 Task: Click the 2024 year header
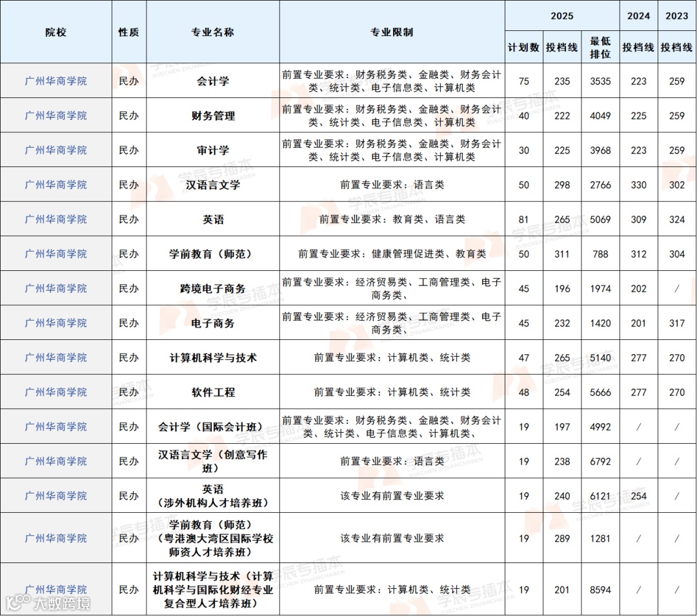[638, 16]
